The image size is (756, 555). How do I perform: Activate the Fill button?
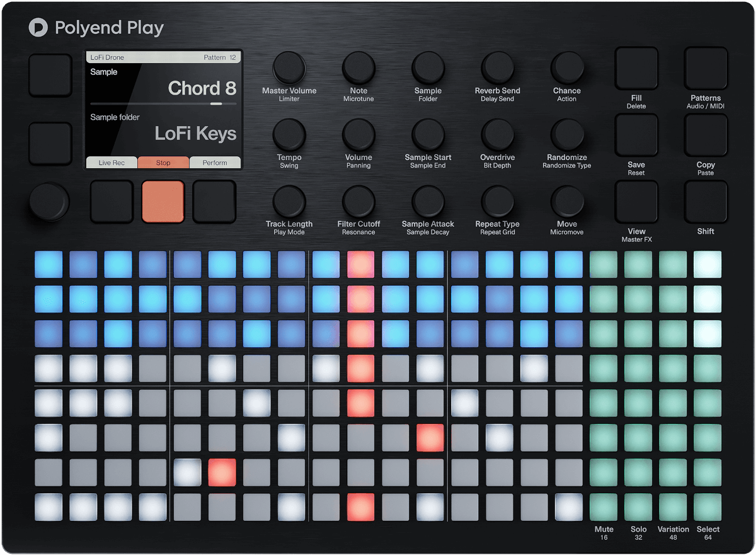[x=636, y=68]
